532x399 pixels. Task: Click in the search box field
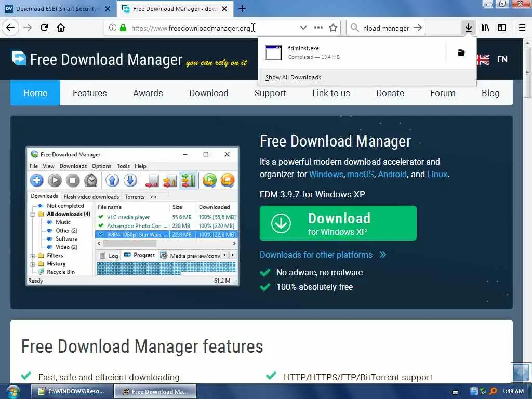[386, 28]
